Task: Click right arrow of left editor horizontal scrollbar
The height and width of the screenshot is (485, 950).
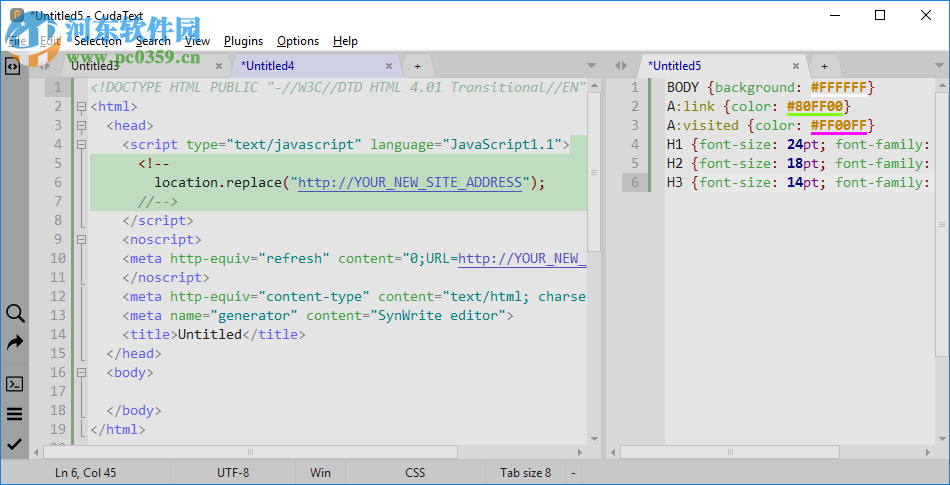Action: pyautogui.click(x=581, y=452)
